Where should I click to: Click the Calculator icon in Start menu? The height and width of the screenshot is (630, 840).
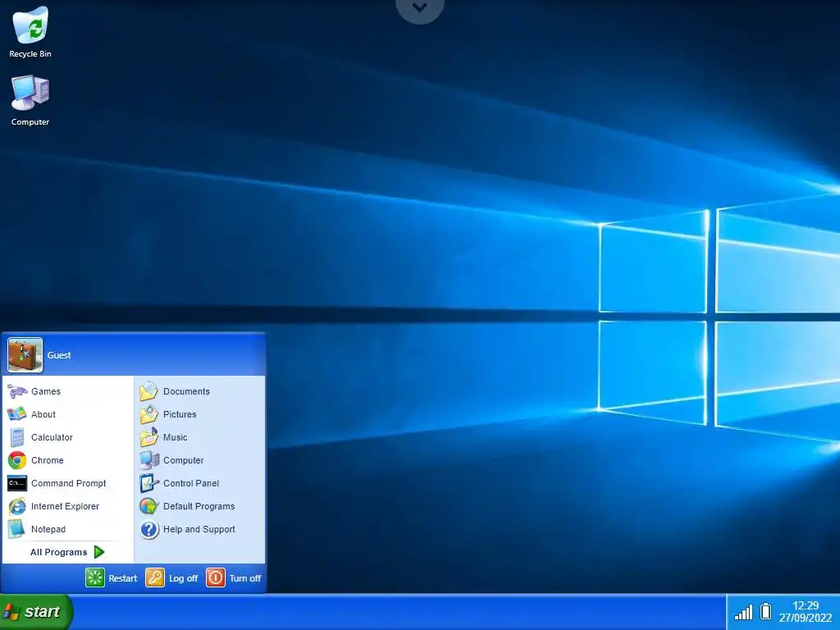point(16,437)
